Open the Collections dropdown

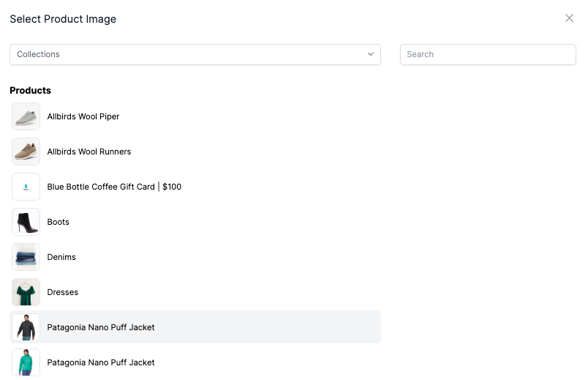[195, 54]
